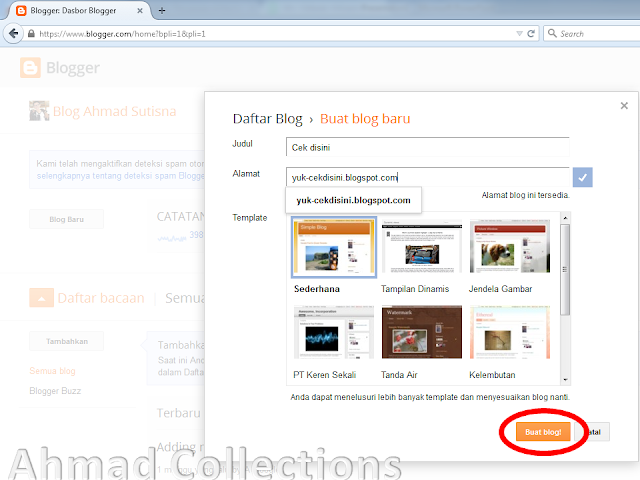The image size is (640, 480).
Task: Click the Judul input field
Action: [x=427, y=147]
